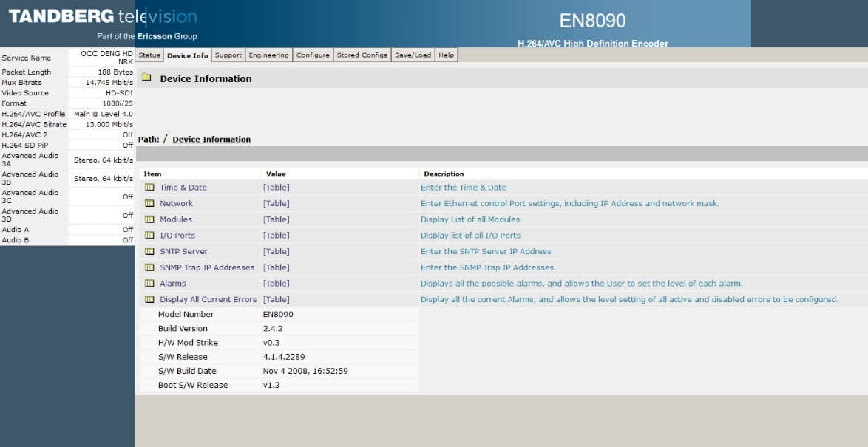Screen dimensions: 868x447
Task: Open the SNMP Trap IP Addresses table icon
Action: (149, 267)
